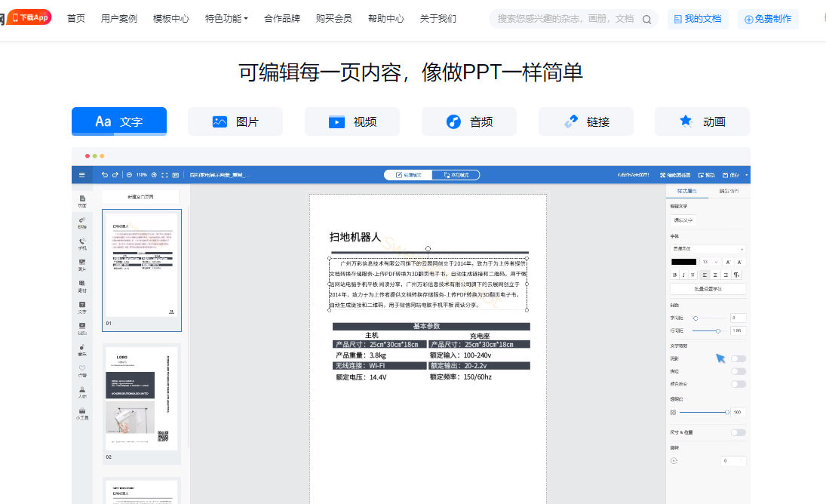
Task: Enable the 尺寸 & 位置 toggle
Action: (737, 432)
